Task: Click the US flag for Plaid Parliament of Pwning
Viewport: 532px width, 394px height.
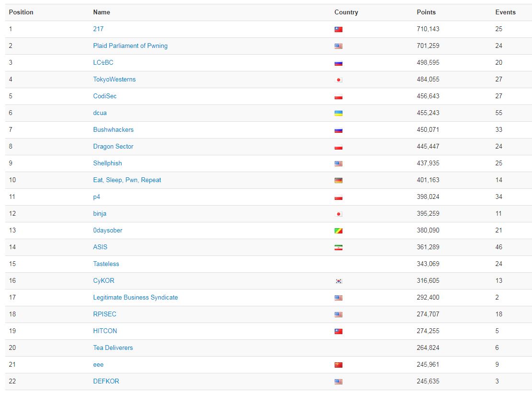Action: pyautogui.click(x=339, y=46)
